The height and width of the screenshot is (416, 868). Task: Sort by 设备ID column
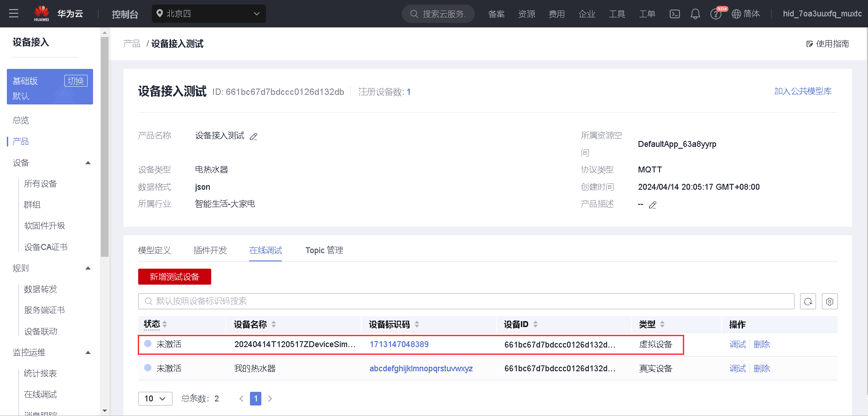(535, 324)
